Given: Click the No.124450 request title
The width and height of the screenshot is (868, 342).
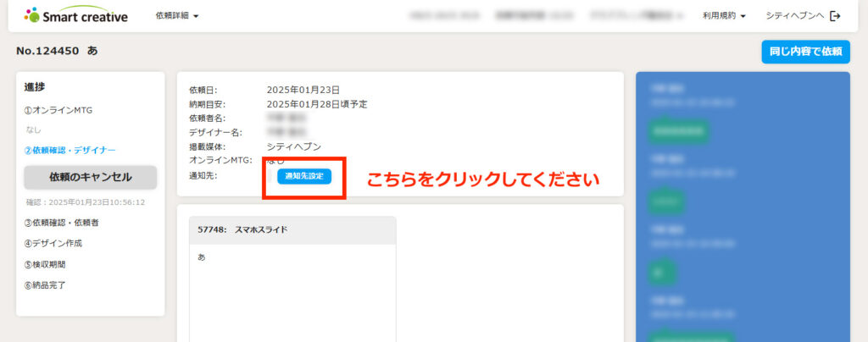Looking at the screenshot, I should pyautogui.click(x=57, y=51).
